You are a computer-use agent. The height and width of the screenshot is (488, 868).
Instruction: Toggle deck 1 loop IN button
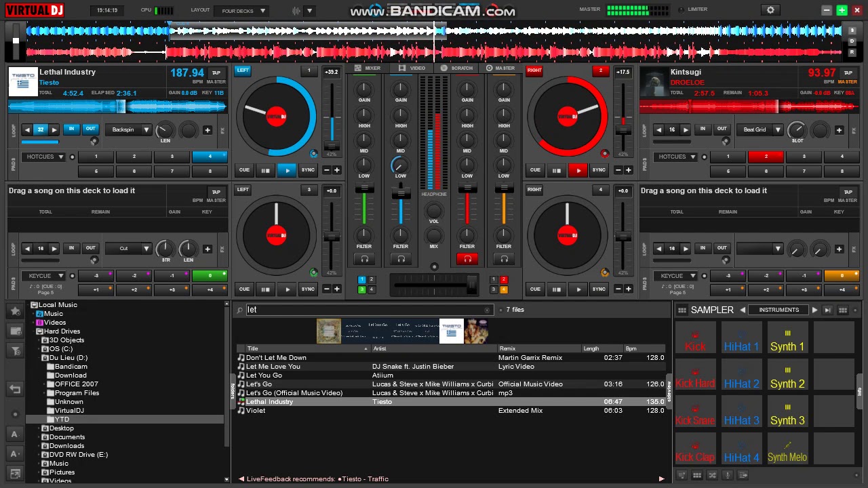(x=71, y=129)
